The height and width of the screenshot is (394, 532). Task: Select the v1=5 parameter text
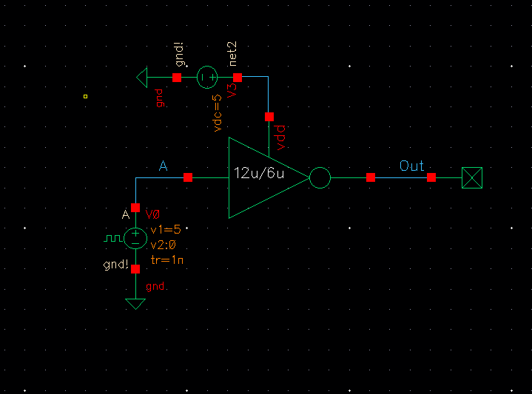[x=166, y=230]
